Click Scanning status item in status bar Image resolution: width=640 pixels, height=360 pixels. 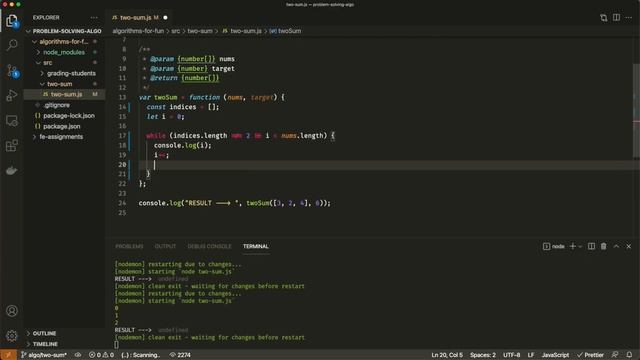[141, 355]
